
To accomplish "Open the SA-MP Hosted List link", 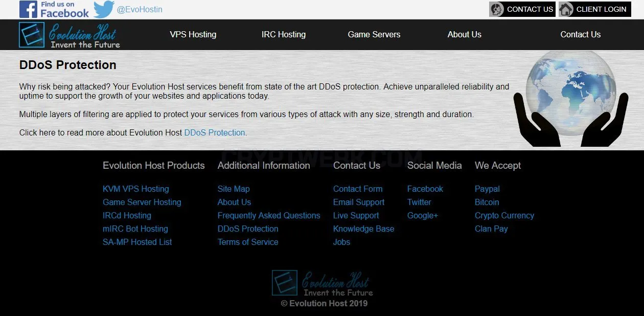I will (137, 242).
